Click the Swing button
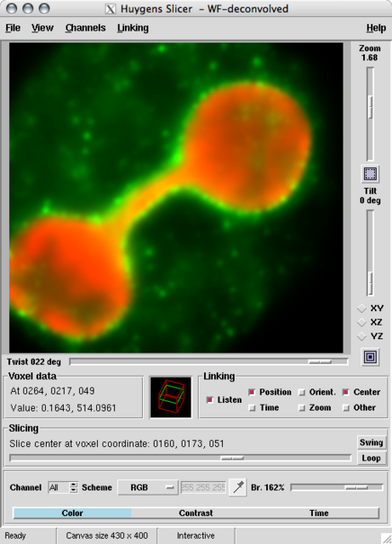 (372, 442)
